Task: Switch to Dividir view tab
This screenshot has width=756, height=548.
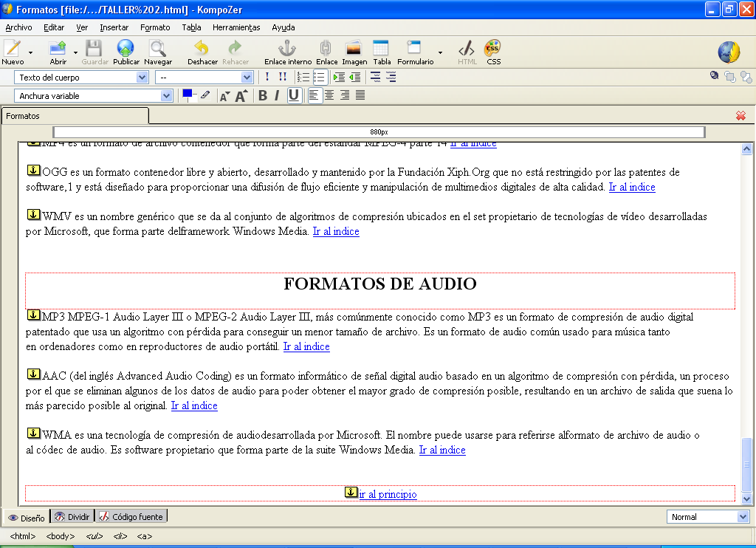Action: (x=72, y=517)
